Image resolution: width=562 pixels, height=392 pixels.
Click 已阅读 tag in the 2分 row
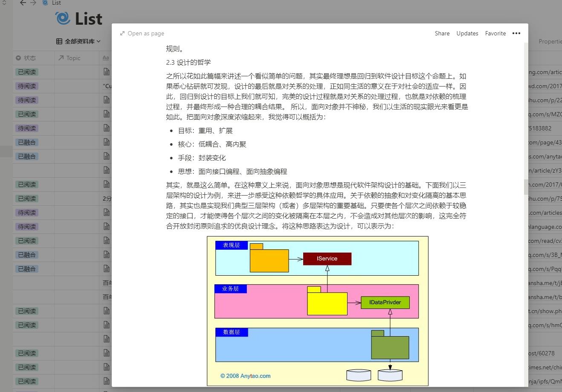tap(27, 199)
